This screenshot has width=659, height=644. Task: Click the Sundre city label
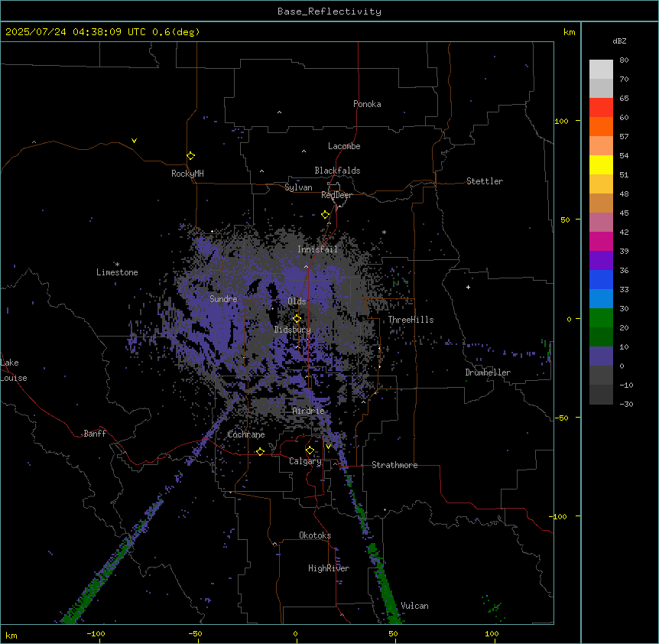pos(223,299)
